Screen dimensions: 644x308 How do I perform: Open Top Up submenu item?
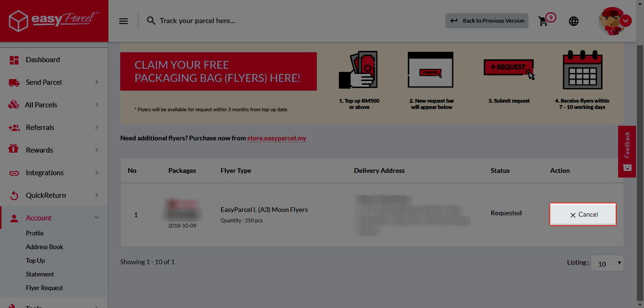(x=35, y=260)
